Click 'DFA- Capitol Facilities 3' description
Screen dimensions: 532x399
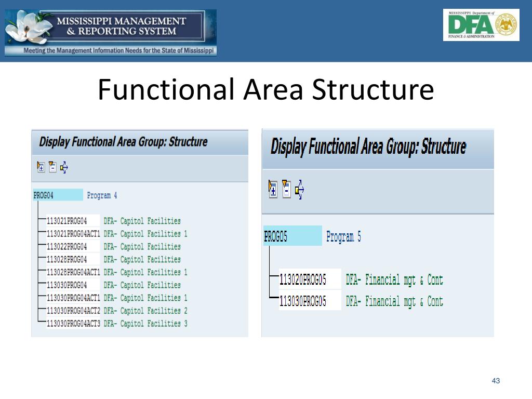pos(145,324)
